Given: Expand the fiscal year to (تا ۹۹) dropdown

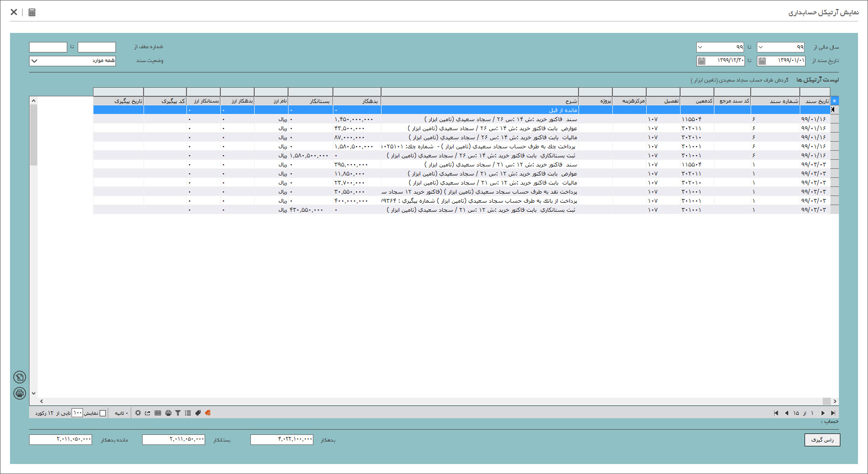Looking at the screenshot, I should (x=700, y=47).
